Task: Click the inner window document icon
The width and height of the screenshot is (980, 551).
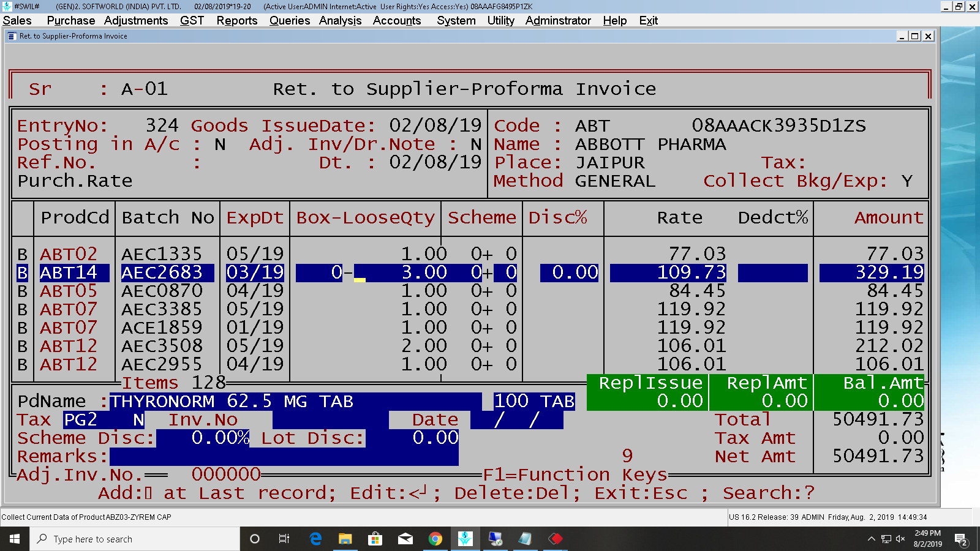Action: pyautogui.click(x=11, y=36)
